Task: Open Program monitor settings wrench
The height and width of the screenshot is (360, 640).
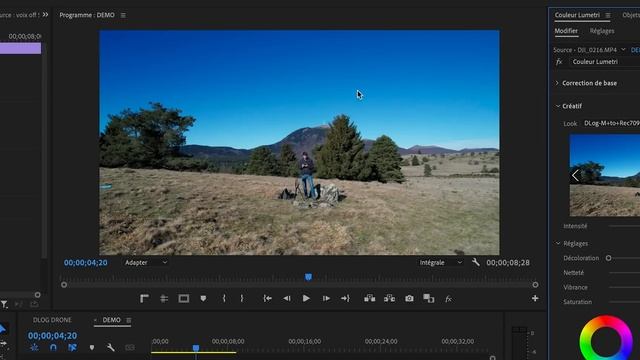Action: [x=476, y=262]
